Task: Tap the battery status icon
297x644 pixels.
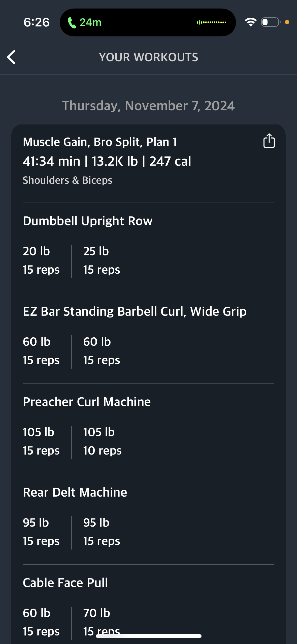Action: [271, 22]
